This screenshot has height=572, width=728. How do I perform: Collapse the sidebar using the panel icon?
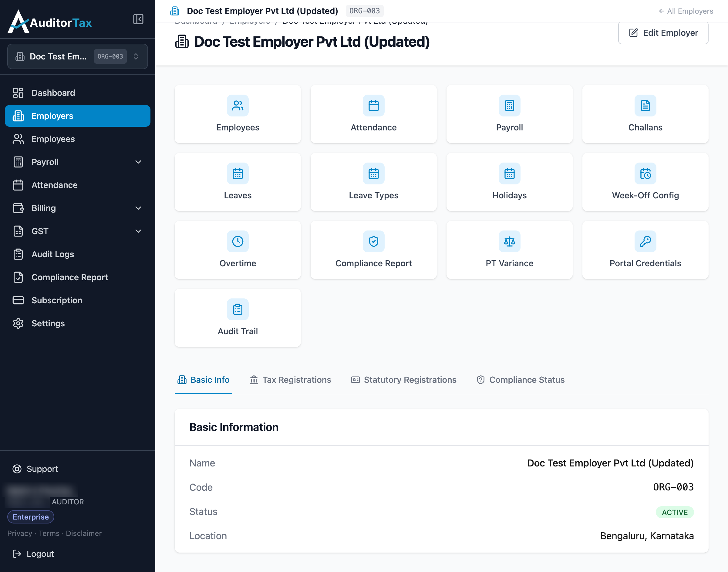[x=138, y=19]
